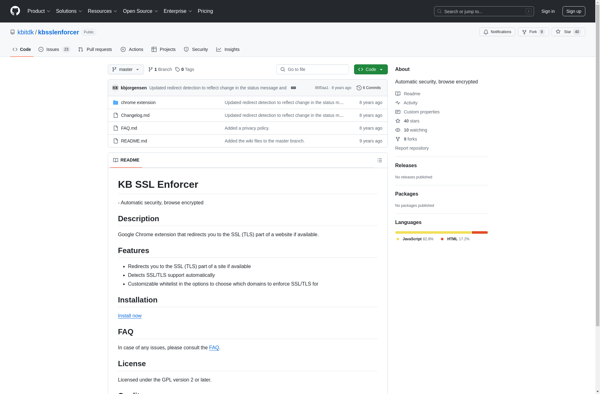Open 'Added the wiki files to the master branch.' commit
Image resolution: width=600 pixels, height=394 pixels.
(264, 141)
